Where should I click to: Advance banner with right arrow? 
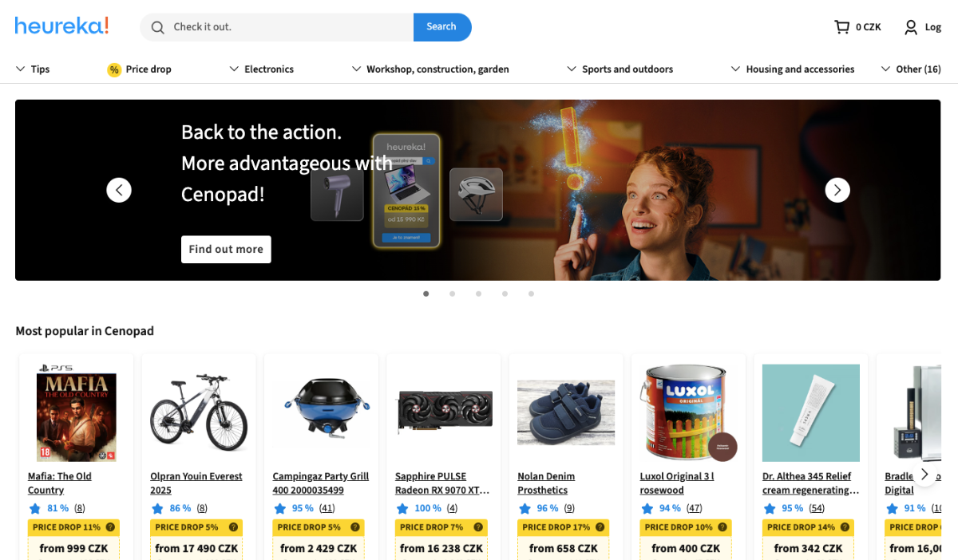tap(837, 190)
